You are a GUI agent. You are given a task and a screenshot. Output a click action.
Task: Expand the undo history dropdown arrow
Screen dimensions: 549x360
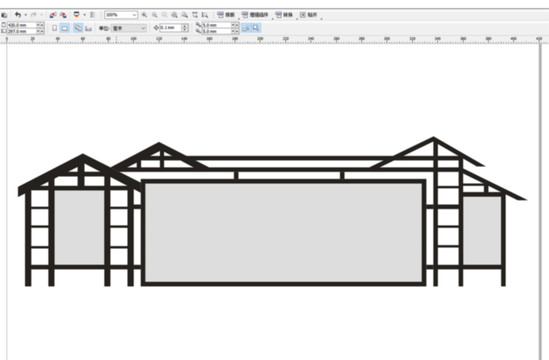(x=26, y=15)
